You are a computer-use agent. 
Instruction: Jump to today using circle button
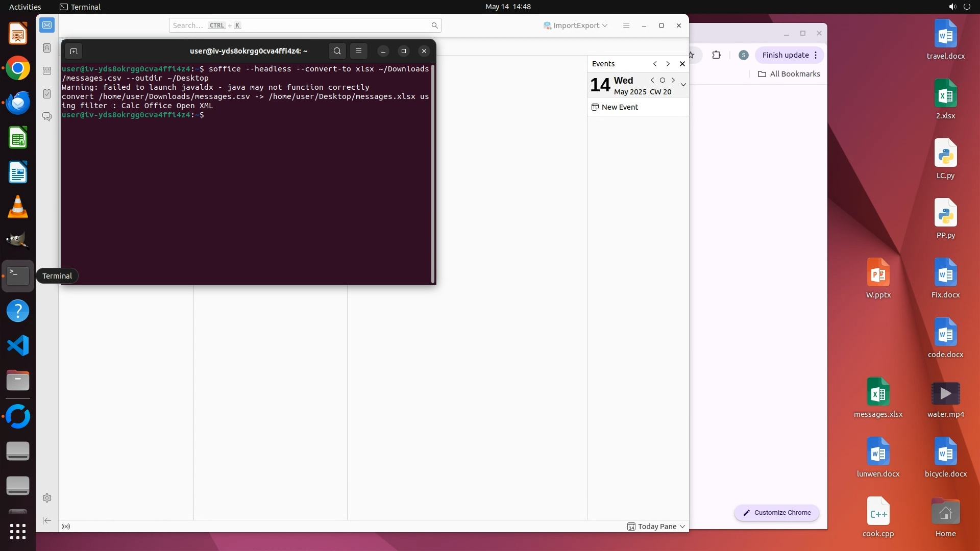663,80
